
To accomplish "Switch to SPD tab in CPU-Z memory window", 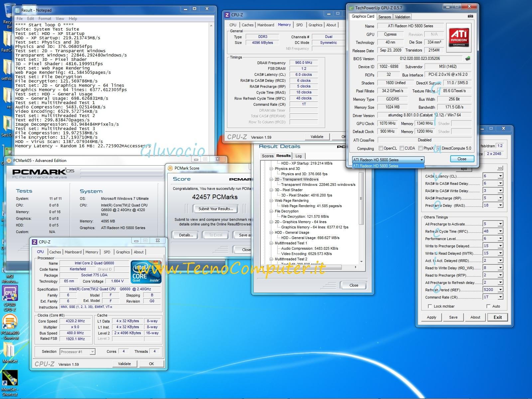I will 299,25.
